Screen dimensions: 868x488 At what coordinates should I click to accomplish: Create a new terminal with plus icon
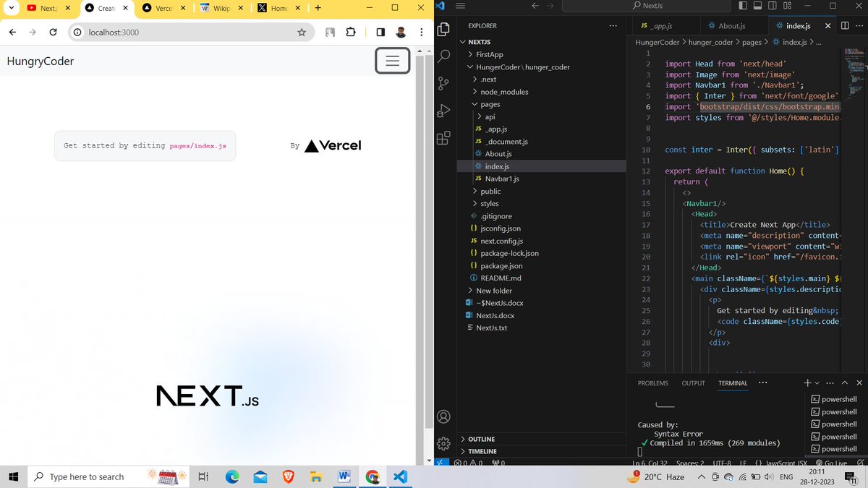(x=807, y=382)
